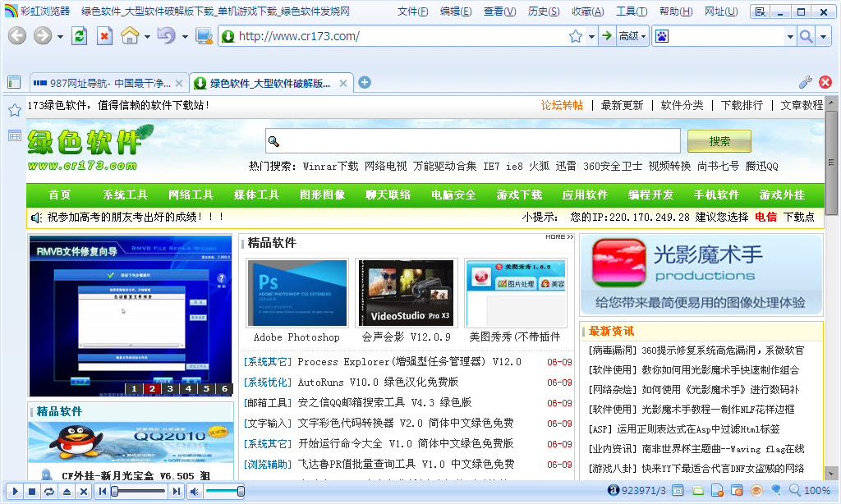Viewport: 841px width, 504px height.
Task: Click the 论坛转帖 link
Action: pyautogui.click(x=562, y=105)
